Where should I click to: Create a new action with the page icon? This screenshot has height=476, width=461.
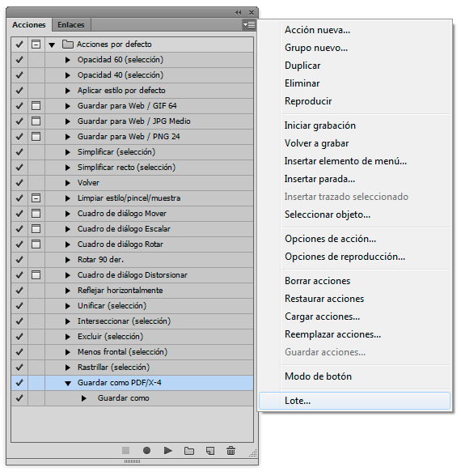point(210,451)
